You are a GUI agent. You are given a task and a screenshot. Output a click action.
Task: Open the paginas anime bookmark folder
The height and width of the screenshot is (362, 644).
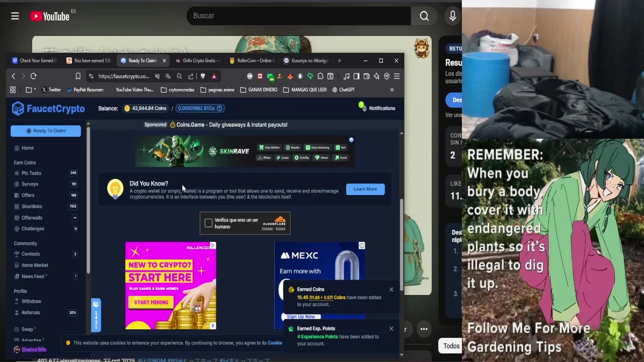point(217,90)
